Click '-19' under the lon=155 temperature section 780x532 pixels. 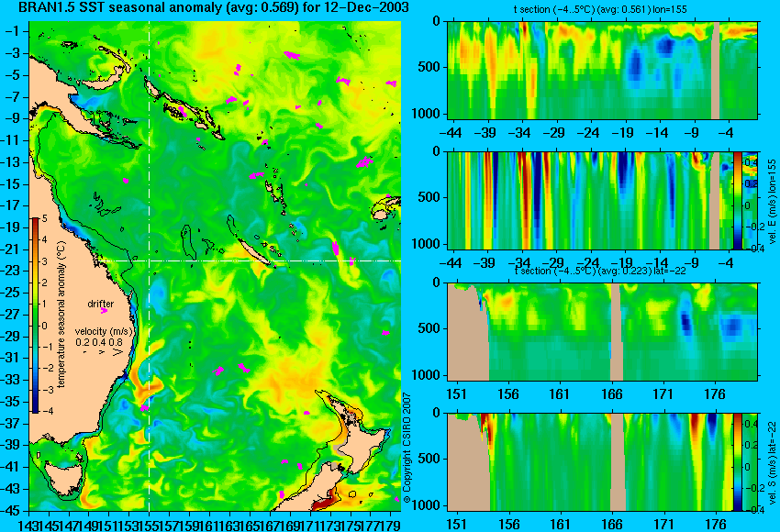[x=623, y=132]
